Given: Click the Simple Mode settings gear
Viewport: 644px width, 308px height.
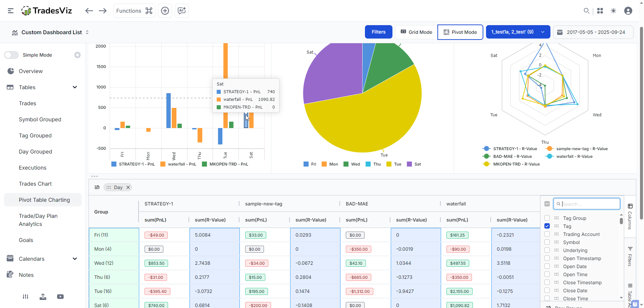Looking at the screenshot, I should coord(77,55).
